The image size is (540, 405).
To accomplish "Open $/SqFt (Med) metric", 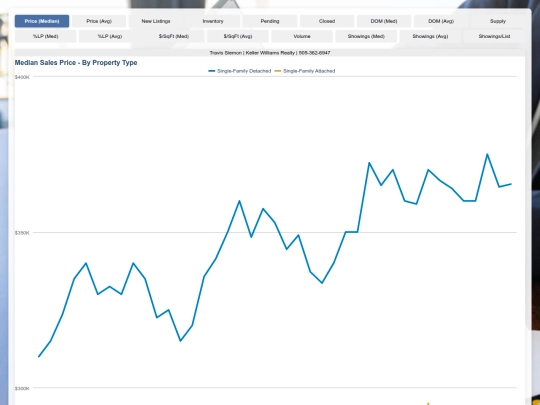I will click(174, 36).
